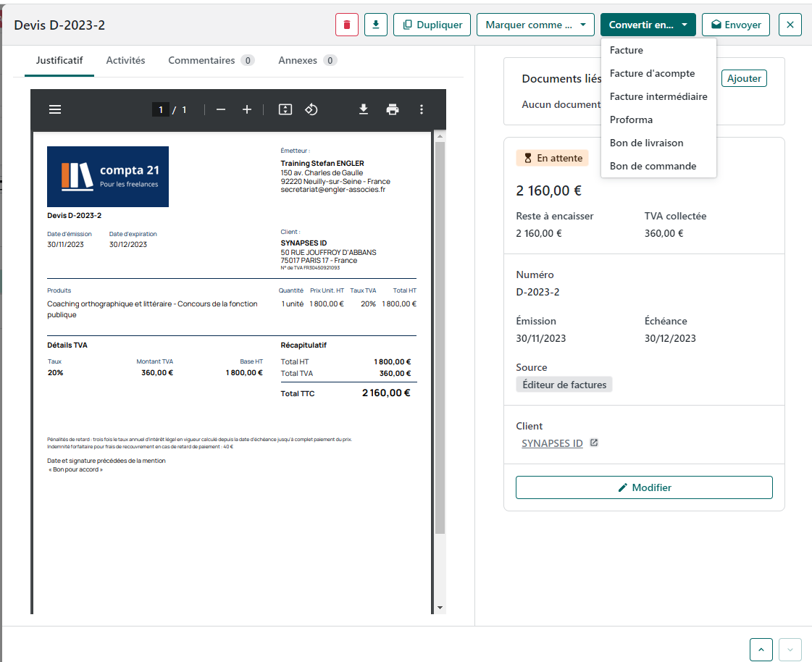Select 'Facture d'acompte' from convert menu
Screen dimensions: 812x662
coord(653,74)
